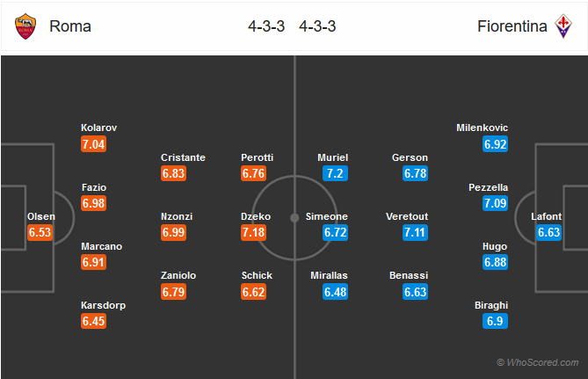Image resolution: width=588 pixels, height=379 pixels.
Task: Select Dzeko's 7.18 rating badge
Action: pos(253,232)
